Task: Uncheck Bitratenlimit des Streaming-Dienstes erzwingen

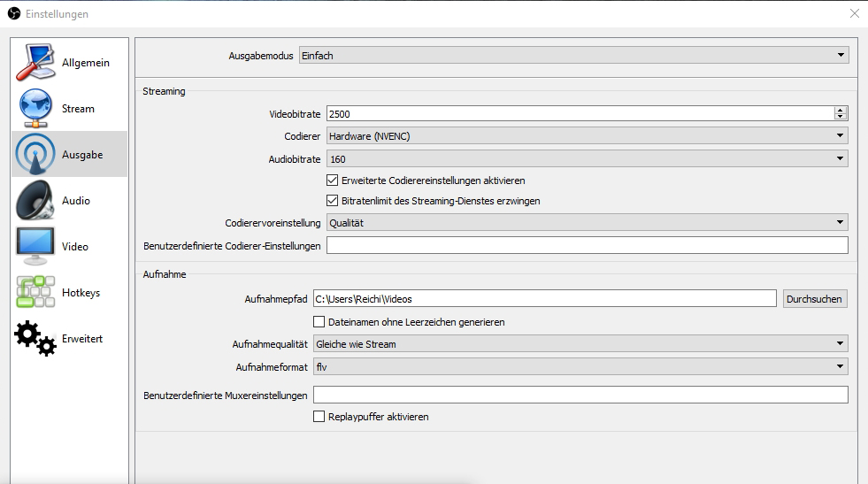Action: click(x=333, y=201)
